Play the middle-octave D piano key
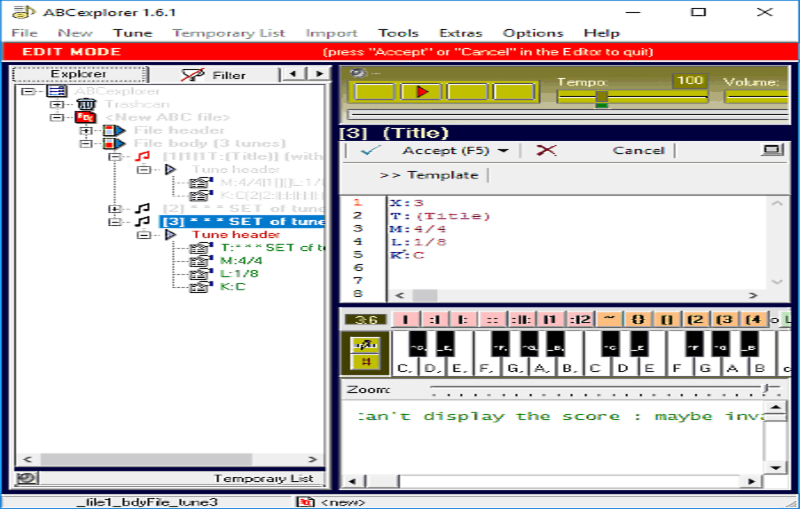The height and width of the screenshot is (509, 800). click(x=622, y=367)
